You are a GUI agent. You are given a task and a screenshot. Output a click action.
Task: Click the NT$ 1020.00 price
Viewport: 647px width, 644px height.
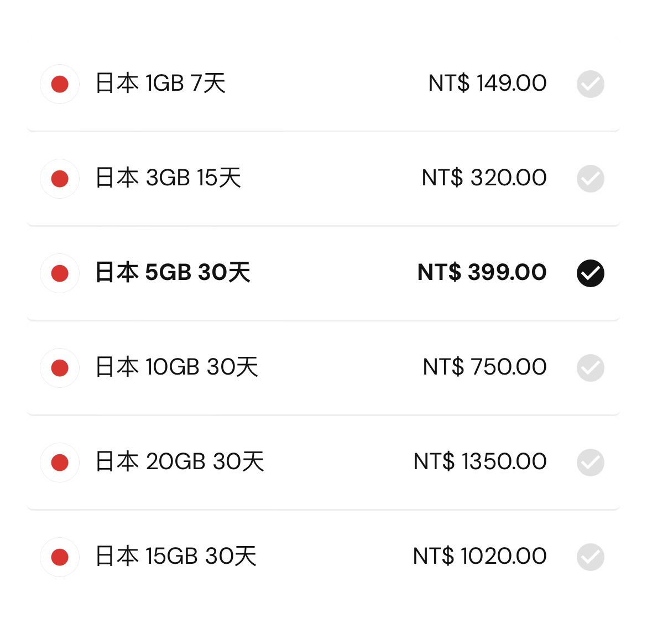pyautogui.click(x=479, y=557)
